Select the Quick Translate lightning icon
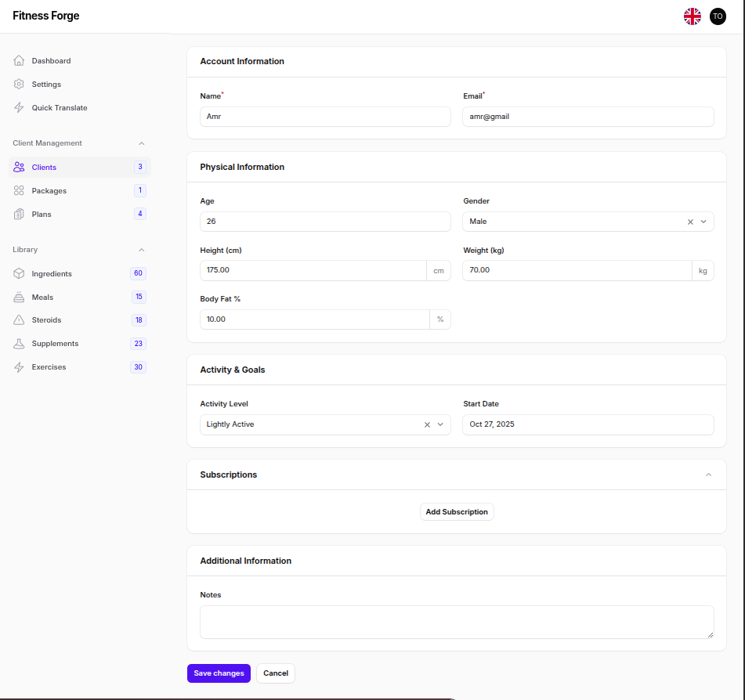This screenshot has height=700, width=745. click(18, 107)
